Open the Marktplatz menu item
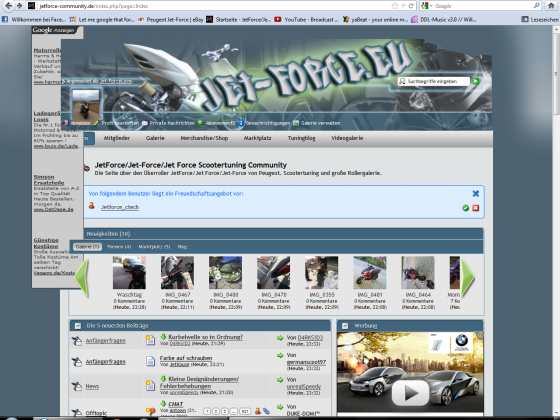The height and width of the screenshot is (420, 560). pos(257,138)
